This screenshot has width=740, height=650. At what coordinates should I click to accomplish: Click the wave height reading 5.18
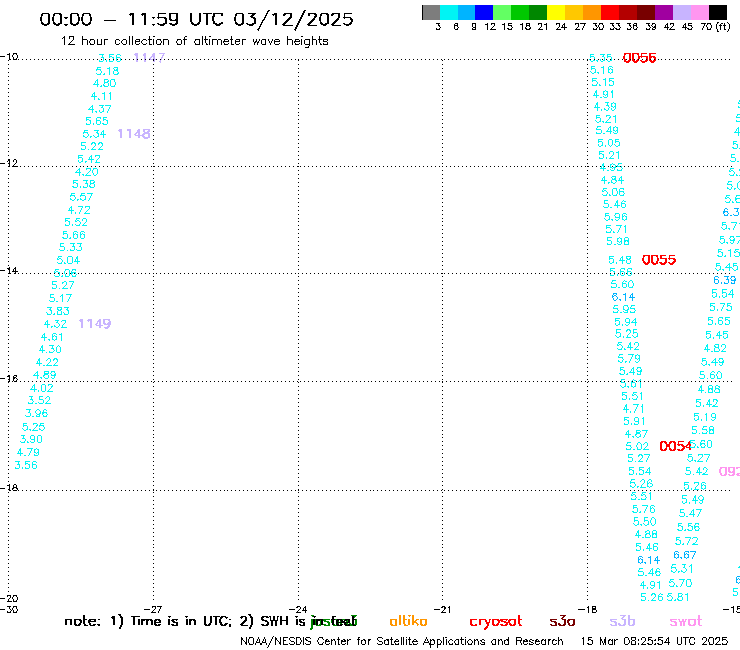[x=107, y=71]
